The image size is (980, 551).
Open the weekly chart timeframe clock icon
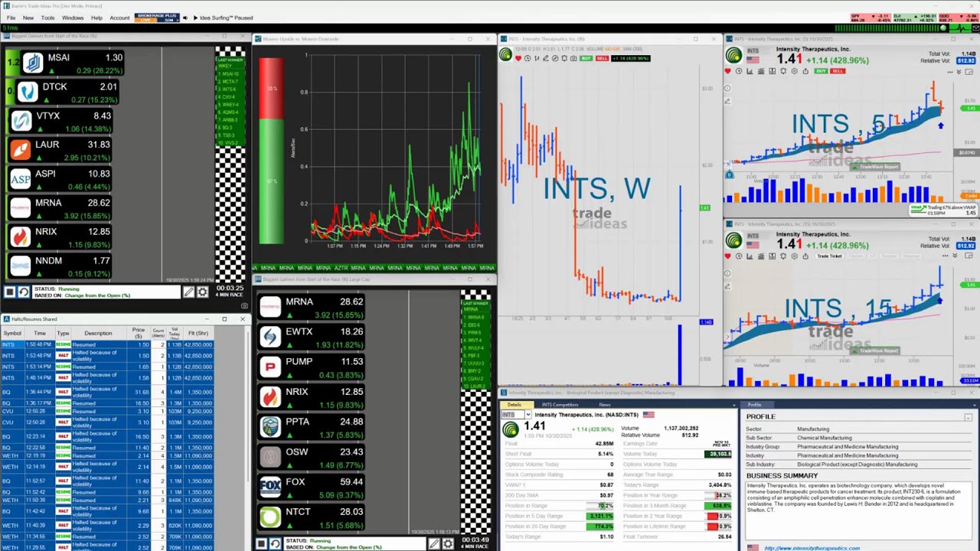tap(528, 58)
